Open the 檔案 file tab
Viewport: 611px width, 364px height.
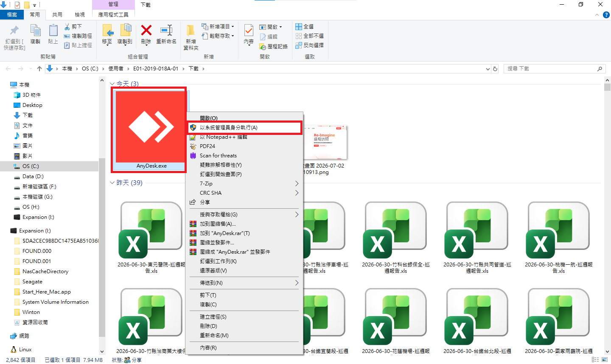tap(12, 14)
